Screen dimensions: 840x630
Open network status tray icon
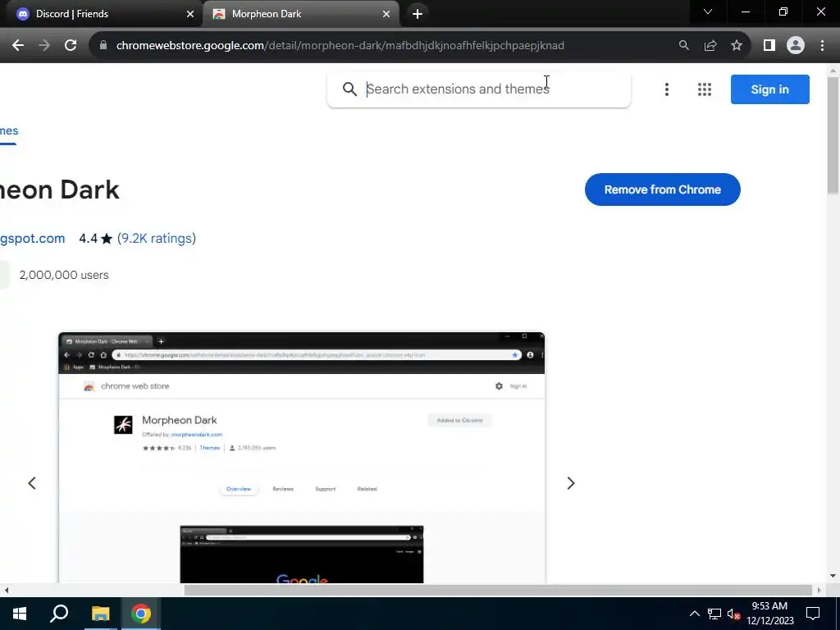point(714,614)
